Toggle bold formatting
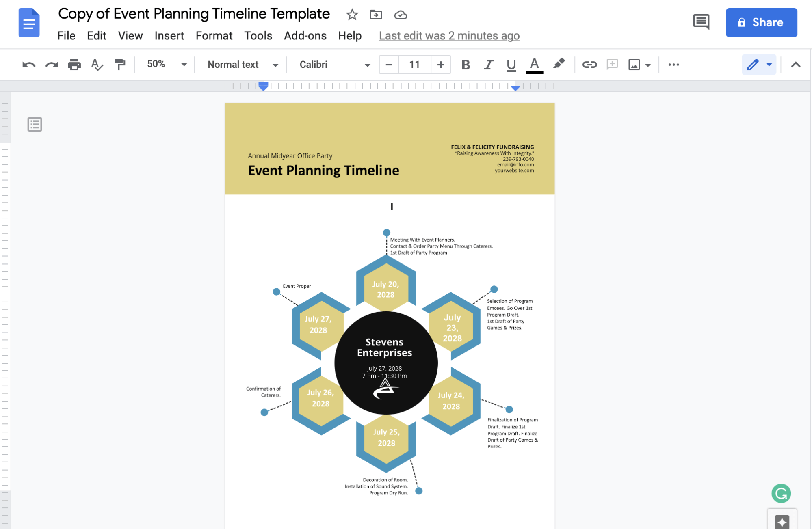This screenshot has width=812, height=529. (x=466, y=64)
